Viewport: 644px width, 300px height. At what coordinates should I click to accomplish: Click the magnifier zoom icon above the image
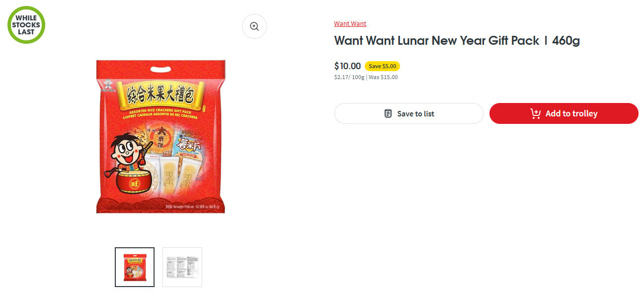pyautogui.click(x=254, y=27)
